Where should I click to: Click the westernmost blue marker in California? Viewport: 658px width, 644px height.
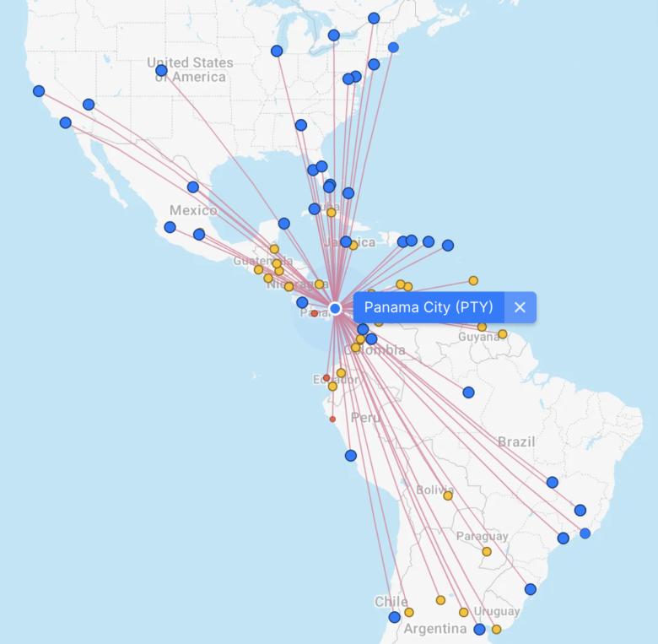pos(39,91)
